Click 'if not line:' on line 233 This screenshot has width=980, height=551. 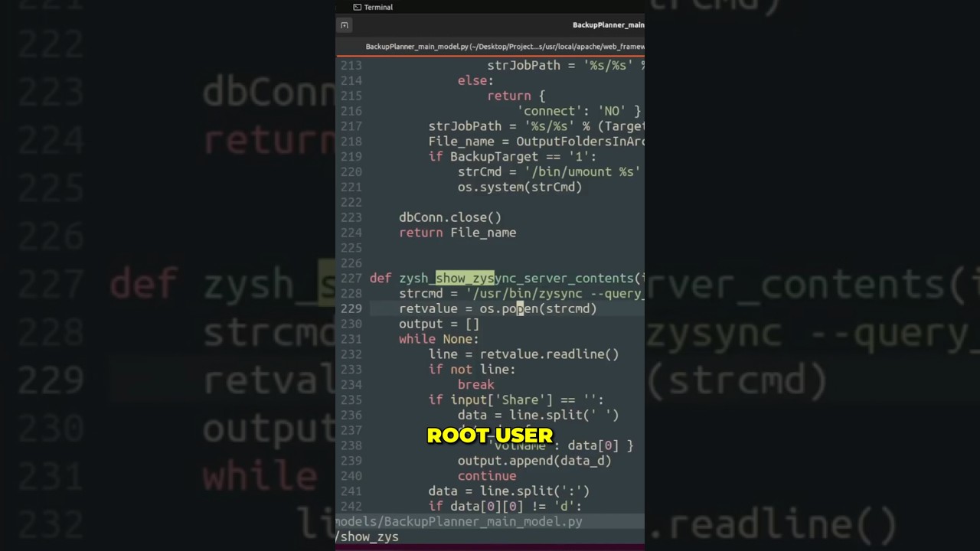(472, 370)
